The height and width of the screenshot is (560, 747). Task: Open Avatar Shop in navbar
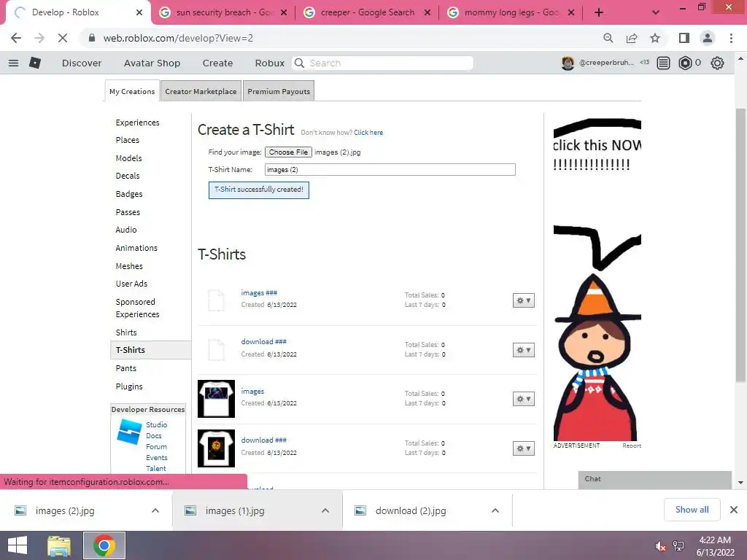point(152,63)
